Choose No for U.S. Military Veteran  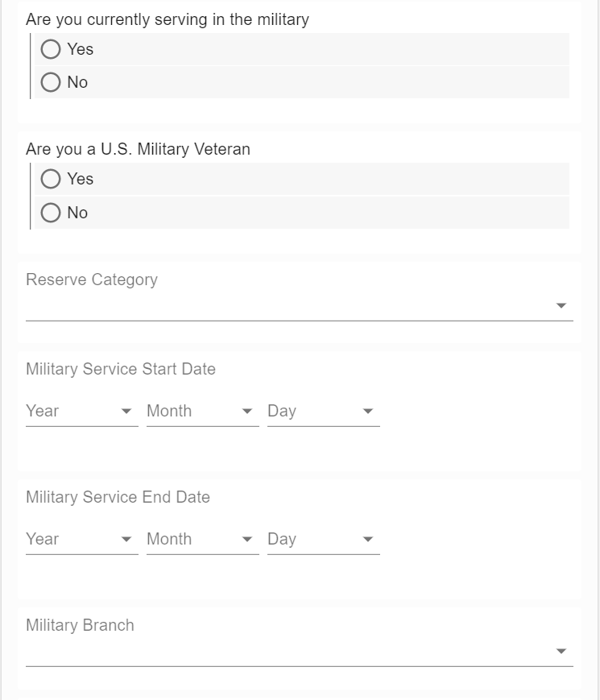tap(51, 213)
